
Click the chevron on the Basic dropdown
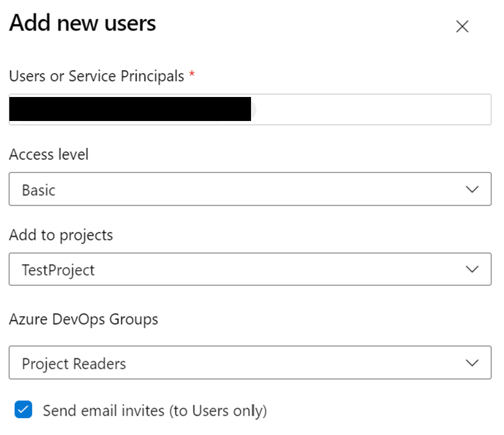pyautogui.click(x=472, y=189)
